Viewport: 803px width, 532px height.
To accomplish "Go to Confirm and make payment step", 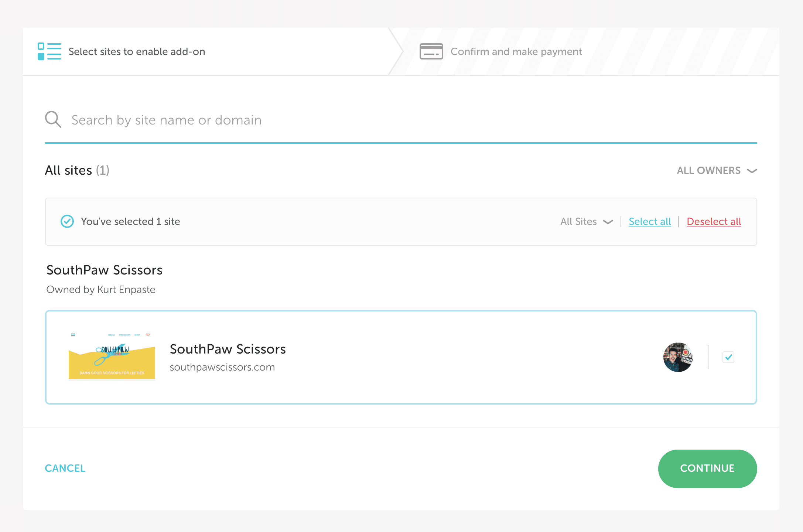I will coord(516,51).
